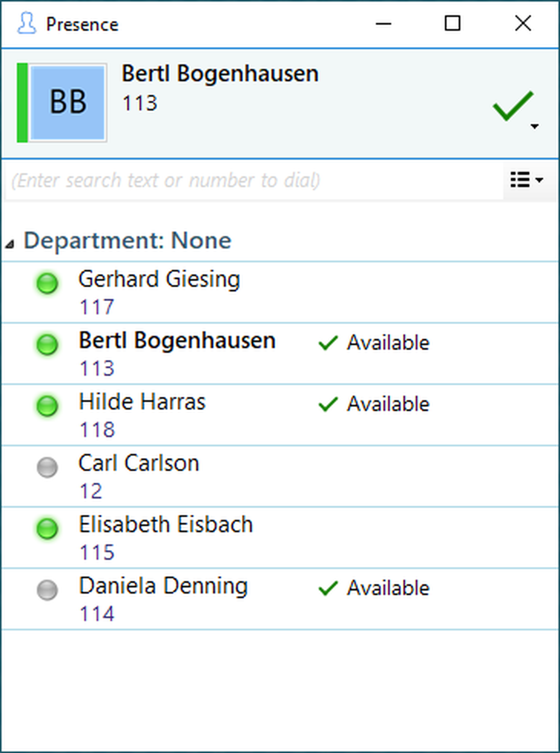Click Daniela Denning's gray presence indicator
Screen dimensions: 560x753
[x=47, y=590]
